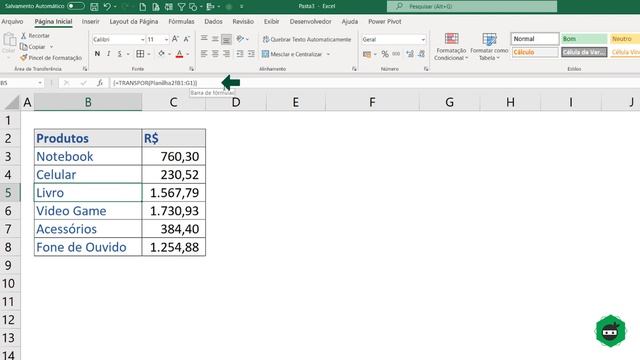Apply Célula de Verificação style
The width and height of the screenshot is (640, 360).
click(x=584, y=52)
